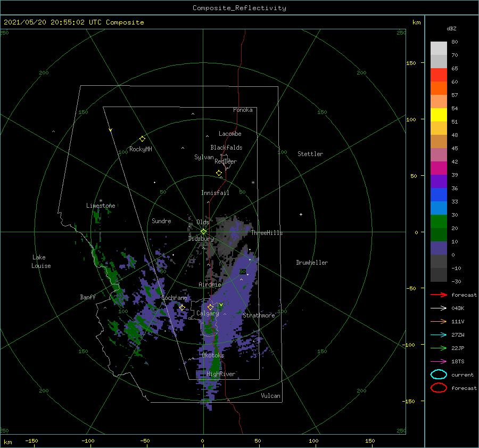This screenshot has width=479, height=448.
Task: Select the red 65 dBZ swatch
Action: coord(439,75)
